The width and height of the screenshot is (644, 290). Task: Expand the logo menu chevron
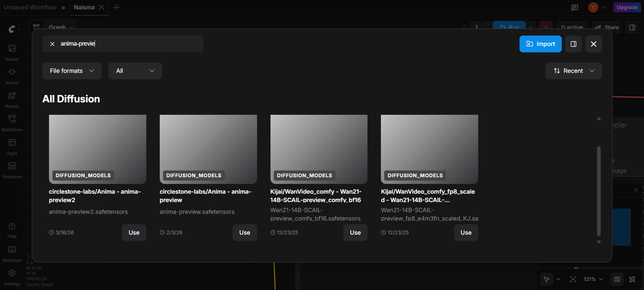[x=19, y=30]
